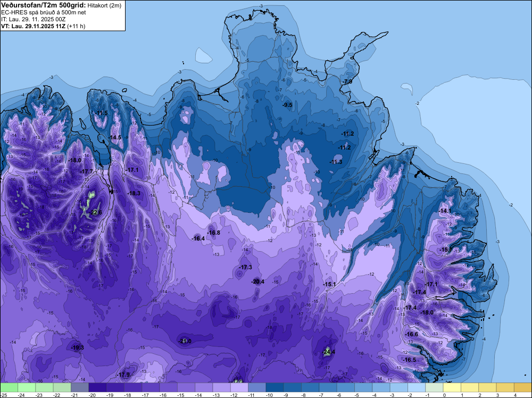This screenshot has width=532, height=398.
Task: Click the -22.6 temperature label on the map
Action: click(96, 213)
